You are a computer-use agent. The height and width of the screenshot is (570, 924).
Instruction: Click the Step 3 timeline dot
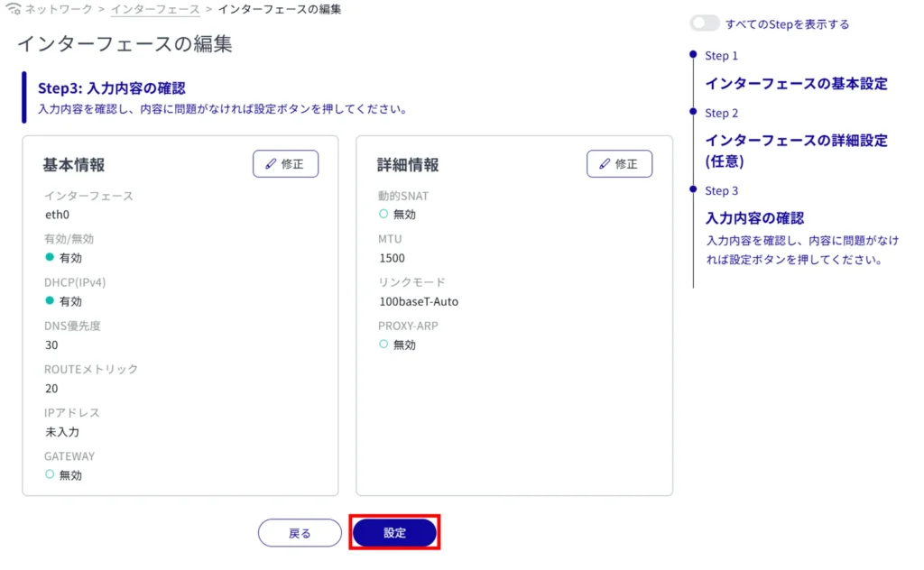coord(693,189)
